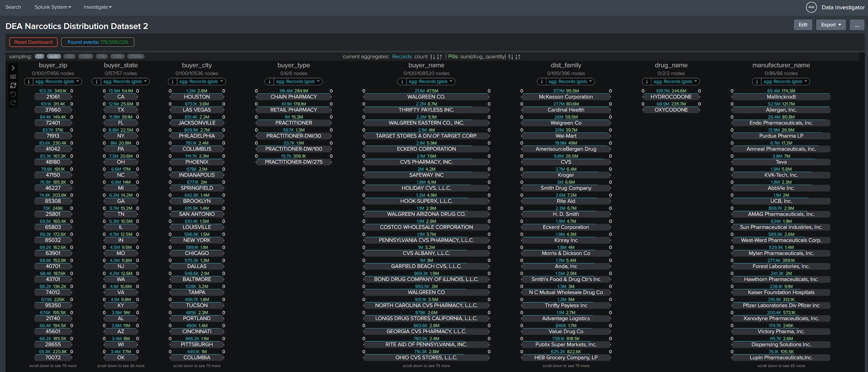Click the sort arrow in buyer_name column

click(x=402, y=81)
